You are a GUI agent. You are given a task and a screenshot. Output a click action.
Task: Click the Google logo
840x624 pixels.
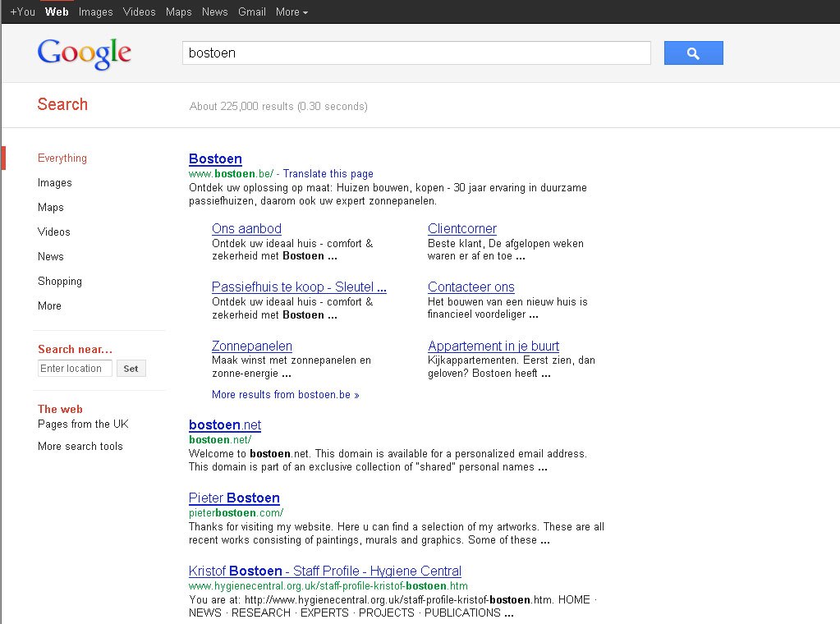84,53
